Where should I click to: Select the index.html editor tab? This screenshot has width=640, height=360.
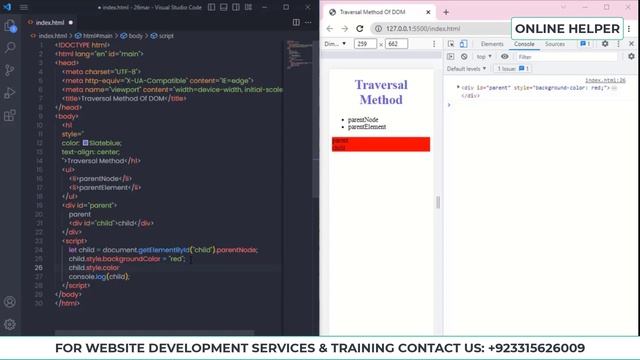50,22
